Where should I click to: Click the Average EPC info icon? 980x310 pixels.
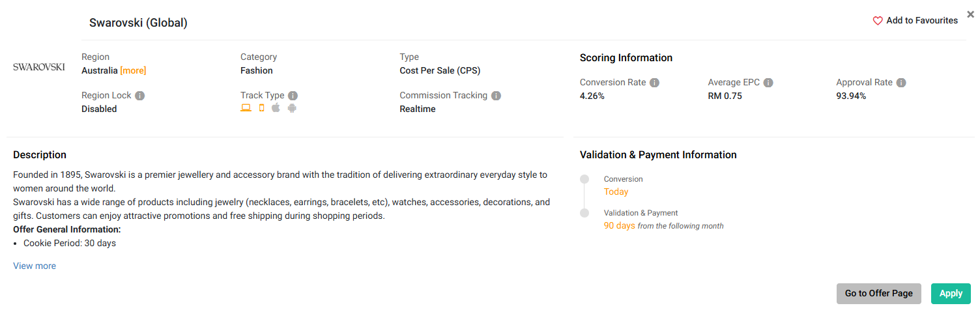[768, 83]
